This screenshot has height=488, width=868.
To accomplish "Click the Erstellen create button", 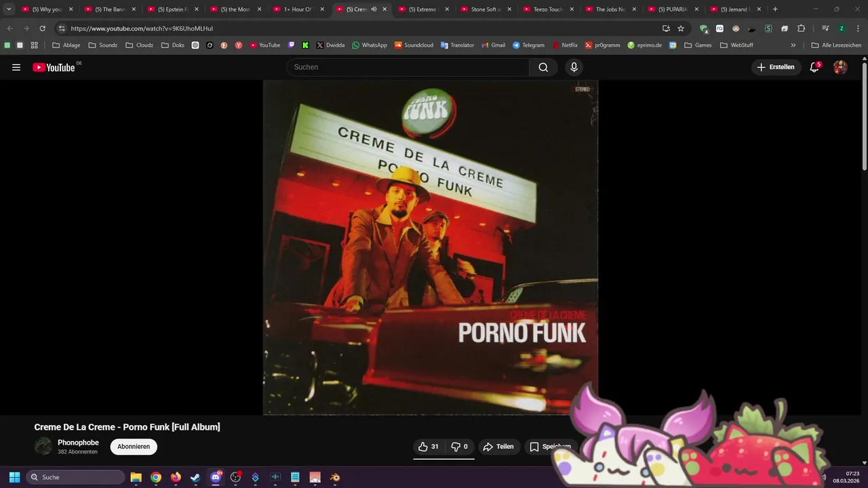I will point(776,67).
